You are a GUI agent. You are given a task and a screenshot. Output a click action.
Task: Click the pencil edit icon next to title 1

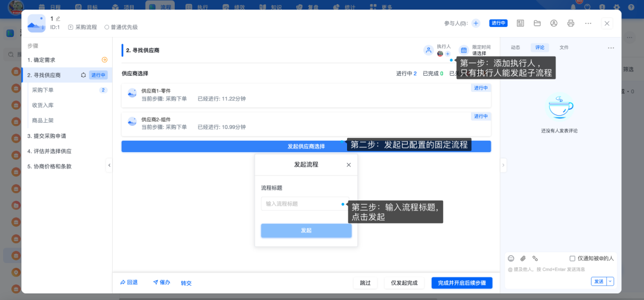click(x=58, y=18)
